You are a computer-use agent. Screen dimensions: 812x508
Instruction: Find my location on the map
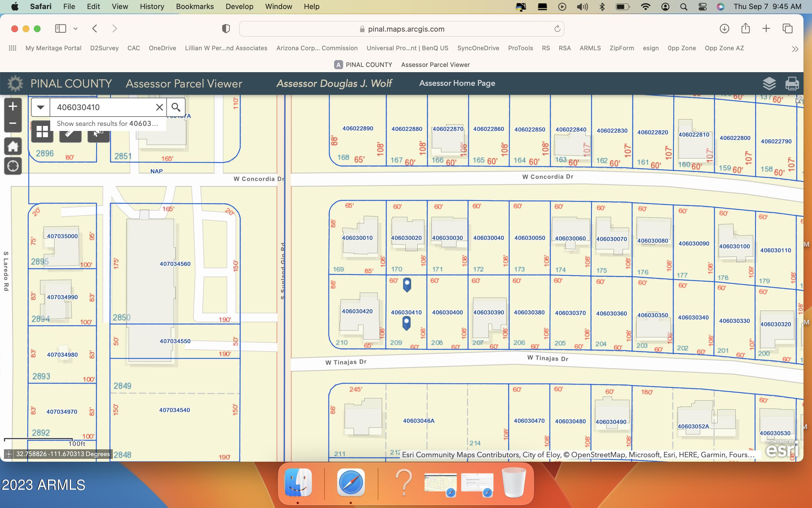13,166
